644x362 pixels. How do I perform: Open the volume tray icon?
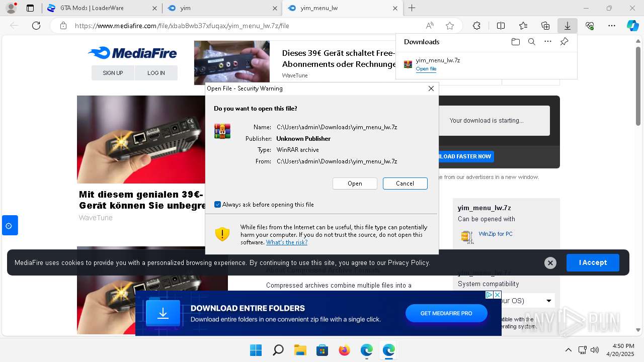[x=595, y=350]
